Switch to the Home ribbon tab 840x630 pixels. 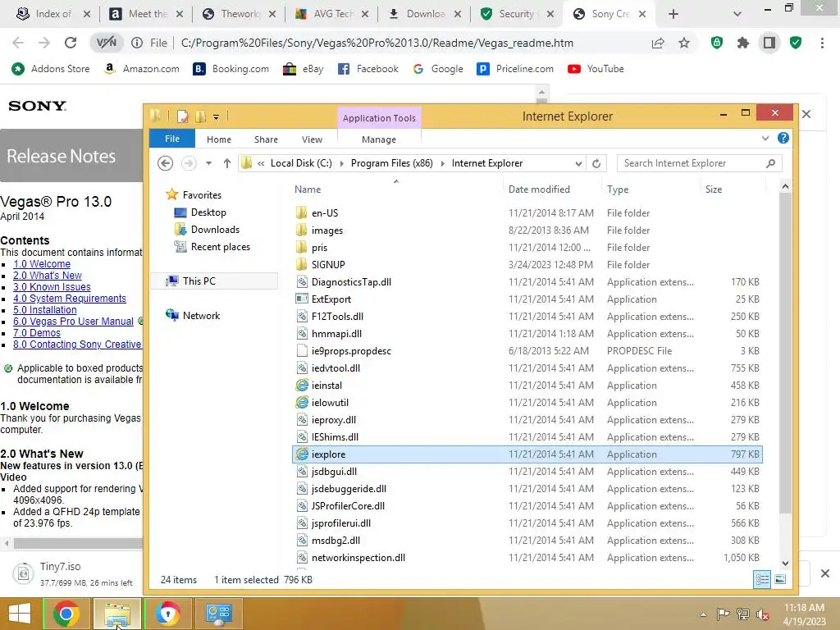219,139
